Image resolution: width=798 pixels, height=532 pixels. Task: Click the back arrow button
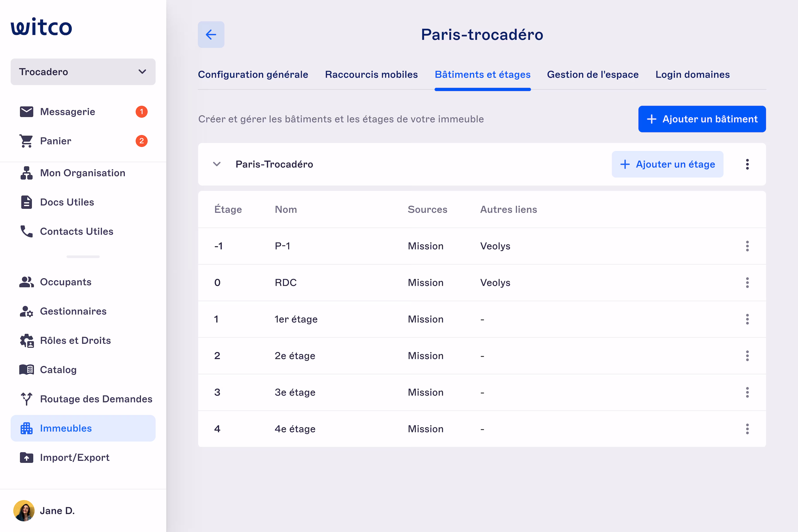coord(211,35)
